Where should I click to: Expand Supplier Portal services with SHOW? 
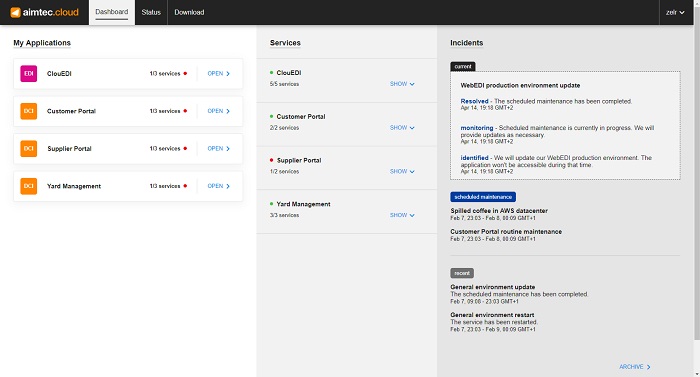click(402, 172)
